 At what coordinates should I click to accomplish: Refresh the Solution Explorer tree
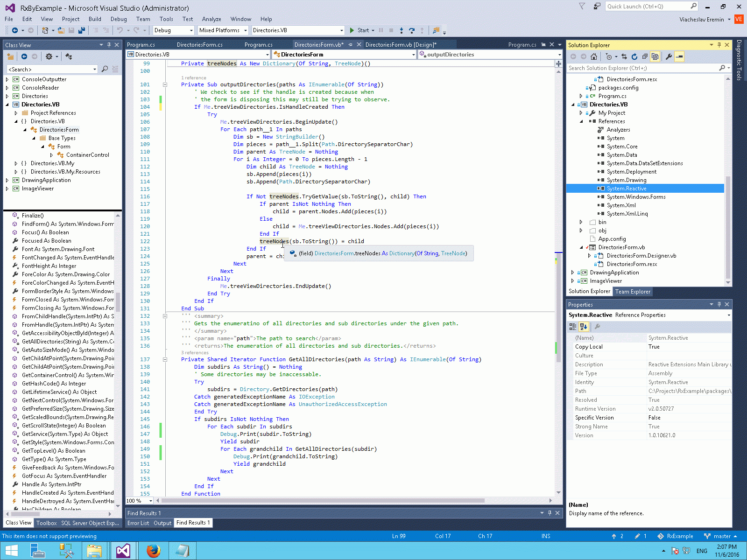[634, 57]
